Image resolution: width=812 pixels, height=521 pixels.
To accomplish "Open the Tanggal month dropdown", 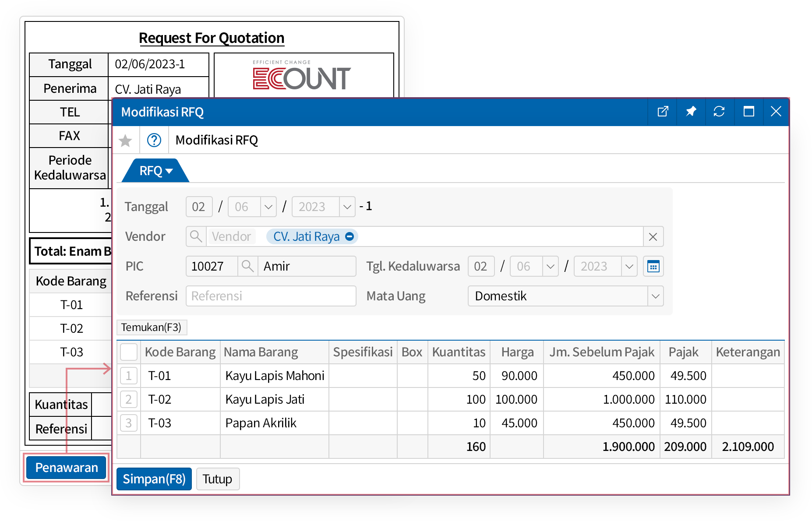I will [268, 207].
